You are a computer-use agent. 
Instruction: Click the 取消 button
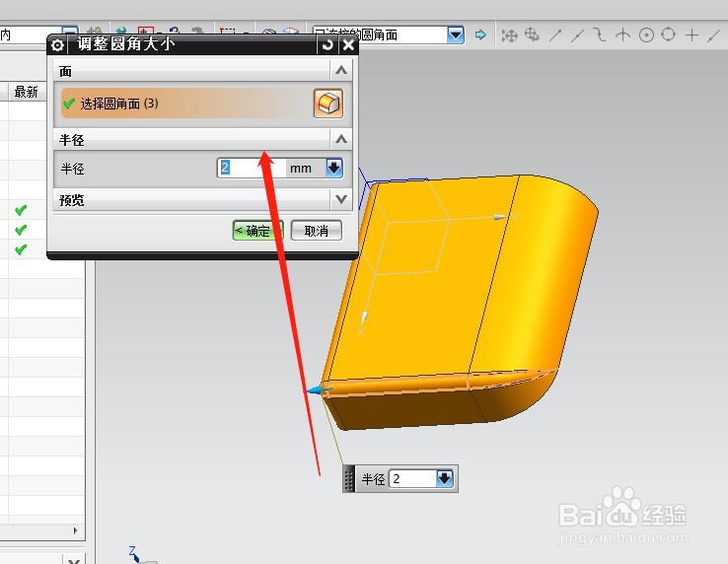tap(317, 231)
